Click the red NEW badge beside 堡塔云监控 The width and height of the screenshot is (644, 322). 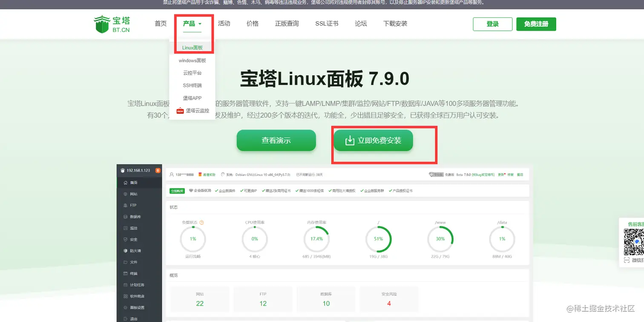[x=180, y=111]
